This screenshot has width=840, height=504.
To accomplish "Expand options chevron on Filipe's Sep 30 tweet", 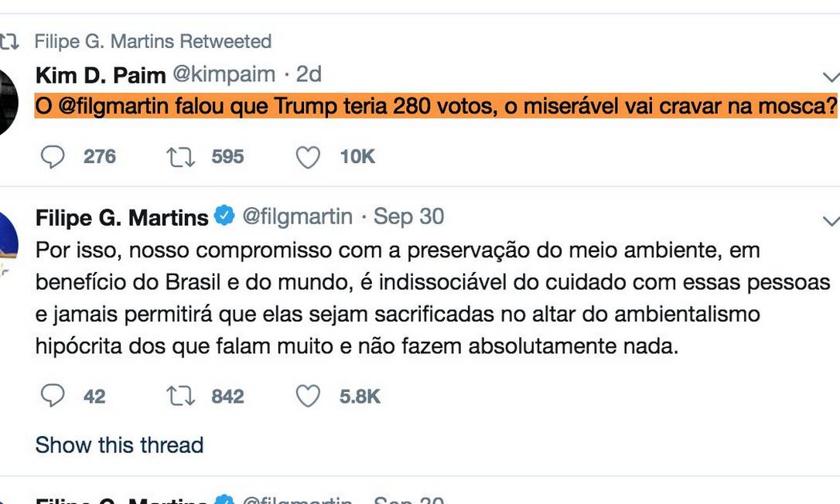I will tap(831, 220).
